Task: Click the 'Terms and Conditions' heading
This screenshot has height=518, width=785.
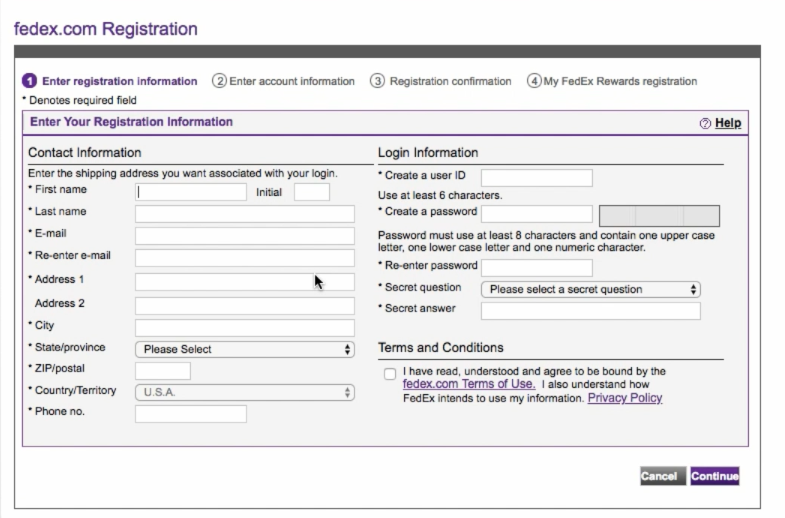Action: click(x=441, y=347)
